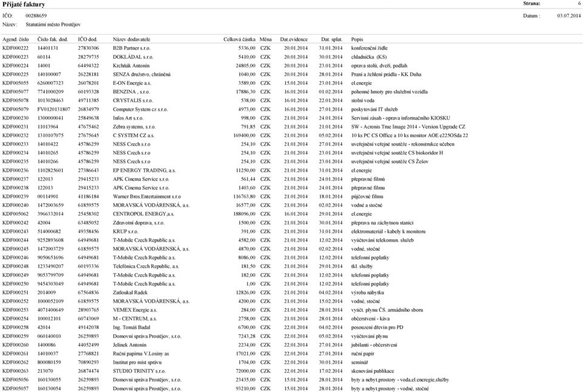Viewport: 583px width, 392px height.
Task: Click description 'půjčovné filmu'
Action: [x=367, y=197]
